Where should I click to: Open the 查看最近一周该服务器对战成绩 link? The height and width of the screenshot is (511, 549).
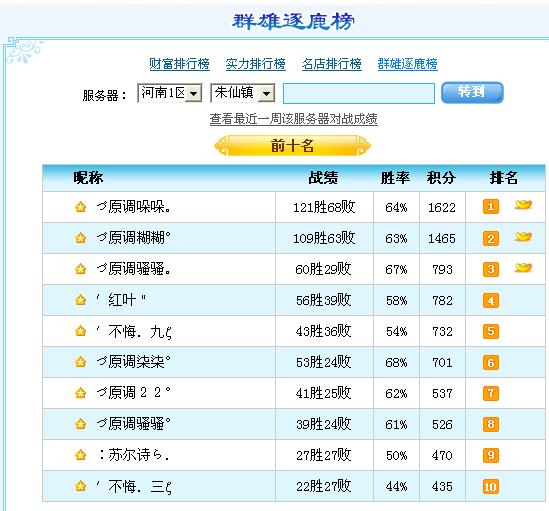293,119
